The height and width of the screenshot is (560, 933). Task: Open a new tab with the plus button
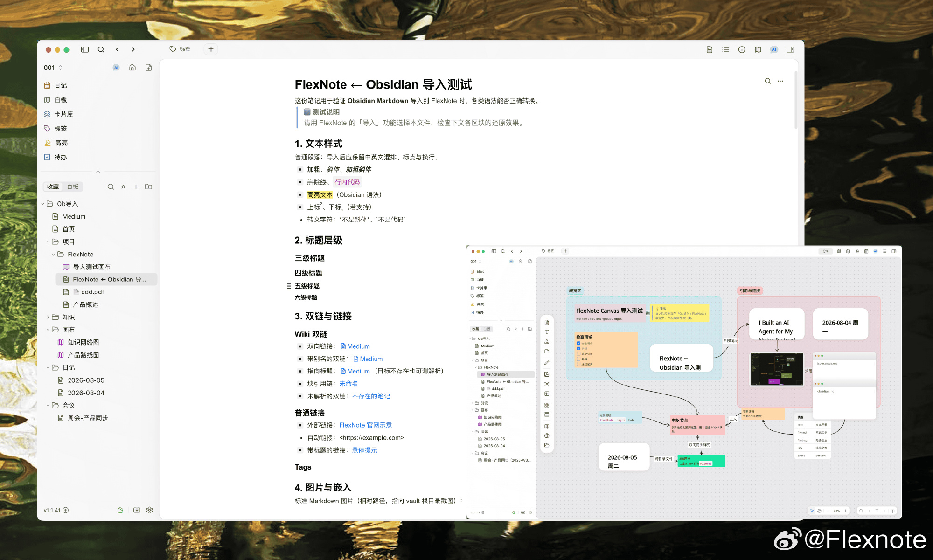(x=211, y=49)
